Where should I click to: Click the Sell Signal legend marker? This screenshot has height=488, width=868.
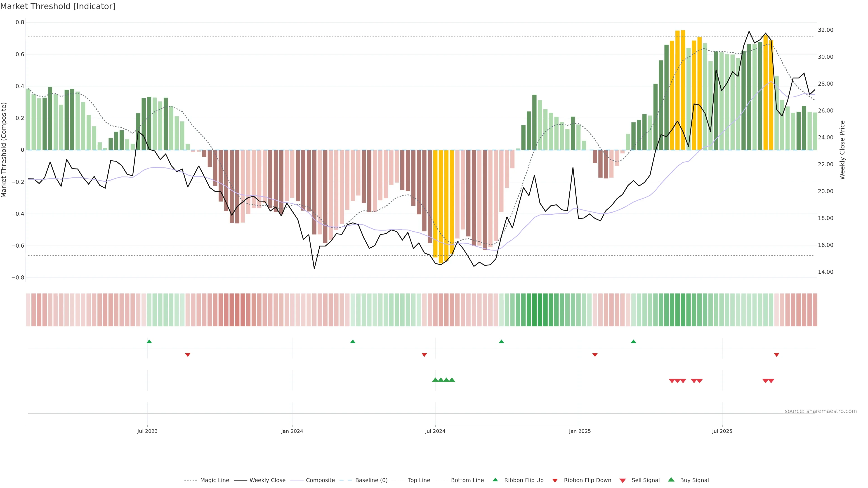tap(623, 481)
